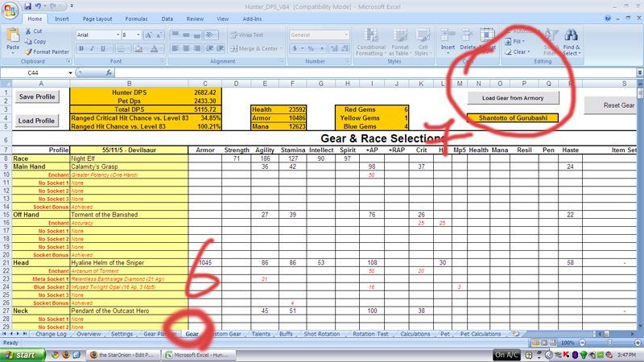Click the Cut scissors icon
This screenshot has height=362, width=644.
[x=28, y=31]
